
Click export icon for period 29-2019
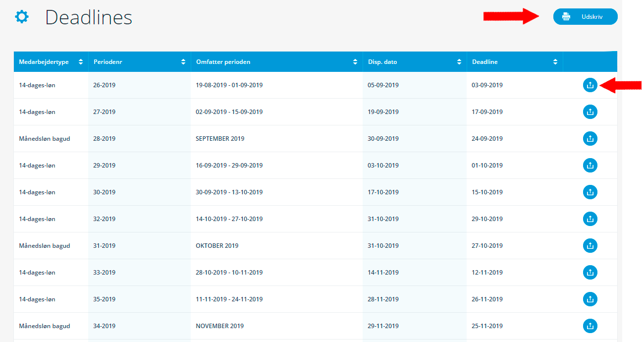[x=590, y=166]
